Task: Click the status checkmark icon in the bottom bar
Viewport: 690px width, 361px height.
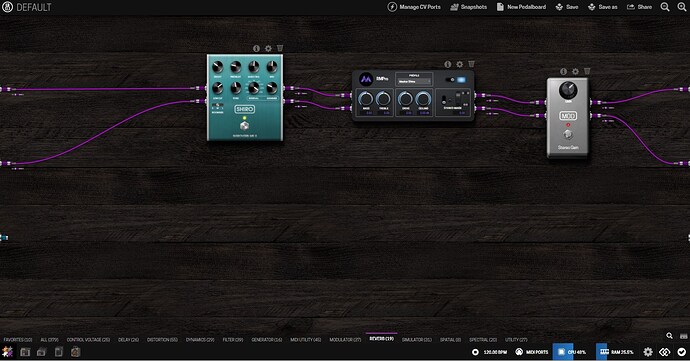Action: click(682, 352)
